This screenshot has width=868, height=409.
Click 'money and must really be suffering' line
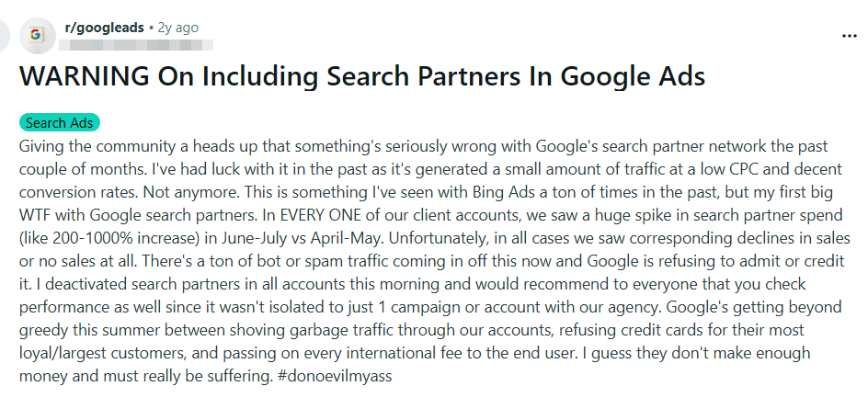click(134, 377)
